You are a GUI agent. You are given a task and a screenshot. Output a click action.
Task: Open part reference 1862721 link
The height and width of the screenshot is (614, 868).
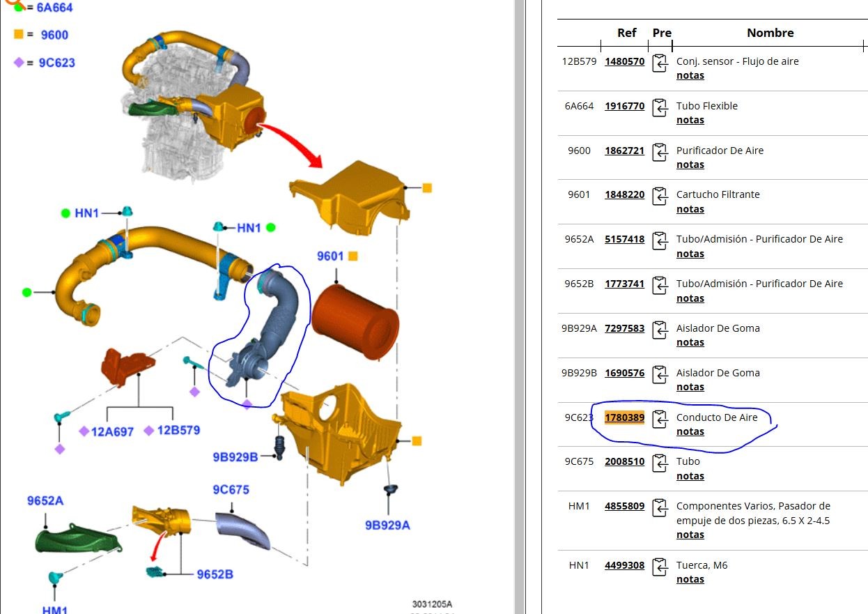pyautogui.click(x=624, y=151)
